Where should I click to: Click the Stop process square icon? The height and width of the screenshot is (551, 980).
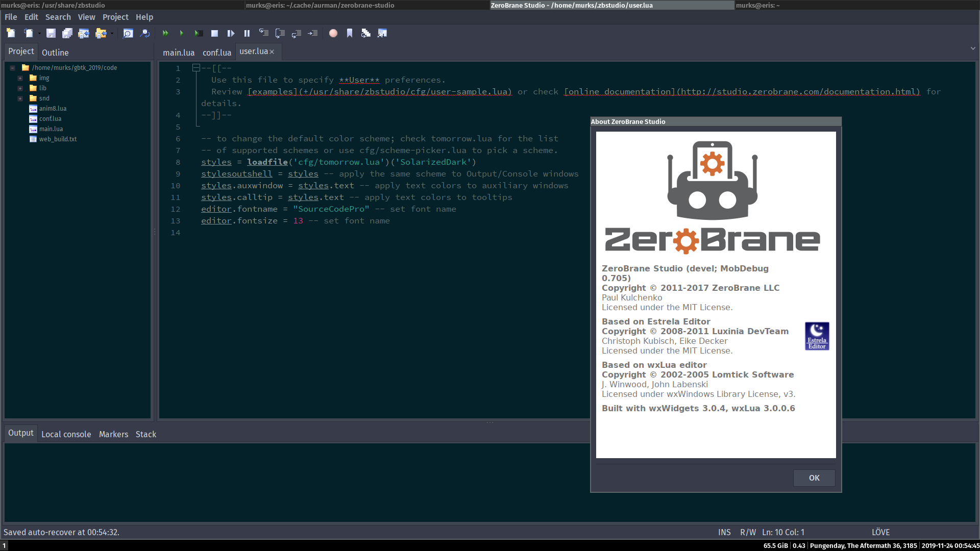(214, 33)
